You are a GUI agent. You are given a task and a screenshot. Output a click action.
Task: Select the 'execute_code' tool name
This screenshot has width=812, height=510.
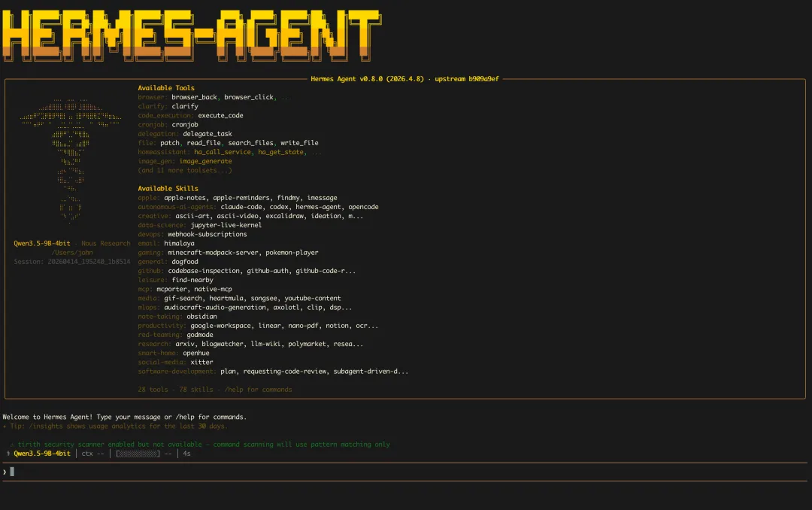[220, 116]
